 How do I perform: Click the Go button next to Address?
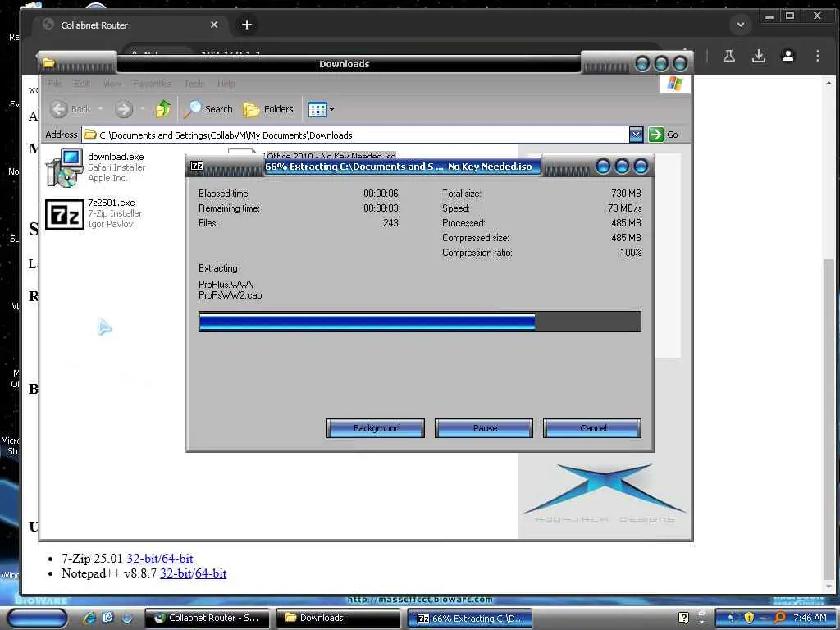coord(663,135)
